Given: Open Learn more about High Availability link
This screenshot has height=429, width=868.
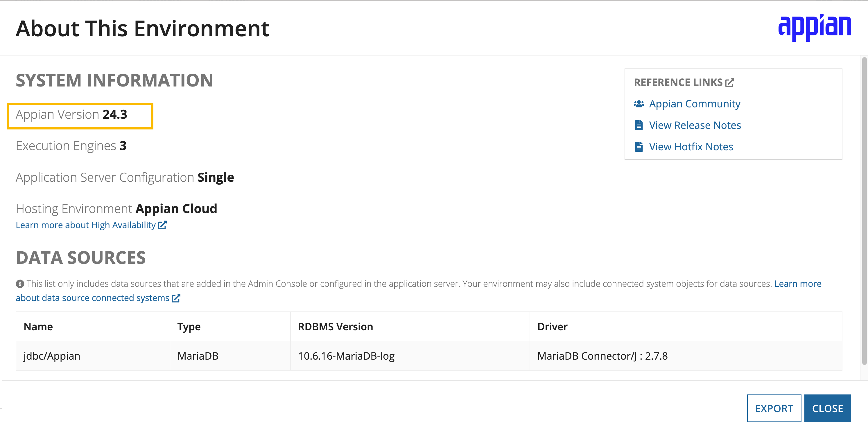Looking at the screenshot, I should (86, 225).
